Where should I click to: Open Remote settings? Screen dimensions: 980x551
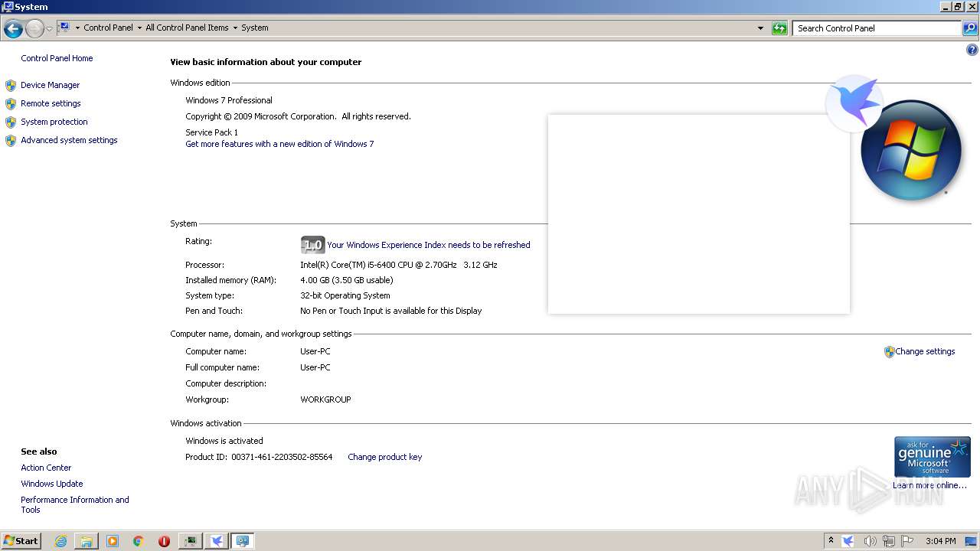pos(51,103)
